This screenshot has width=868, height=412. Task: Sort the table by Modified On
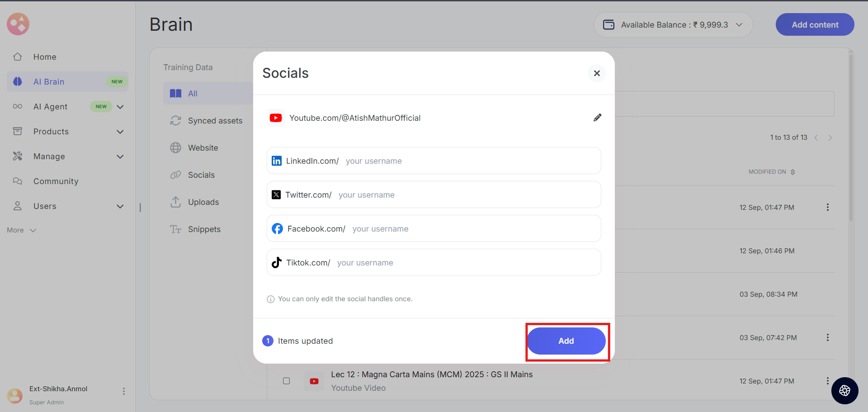tap(772, 172)
